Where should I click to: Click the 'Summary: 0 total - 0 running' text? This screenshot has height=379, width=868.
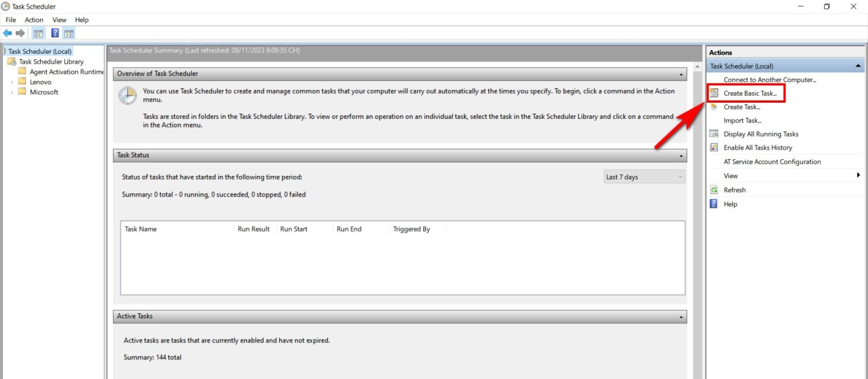tap(214, 194)
